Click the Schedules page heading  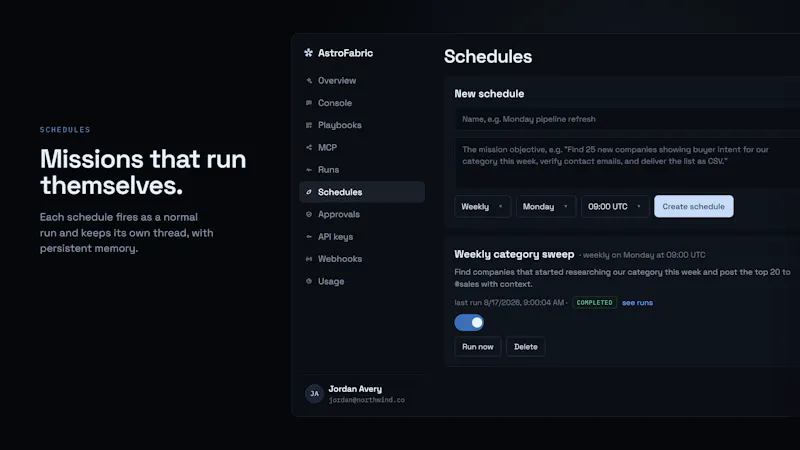click(488, 57)
